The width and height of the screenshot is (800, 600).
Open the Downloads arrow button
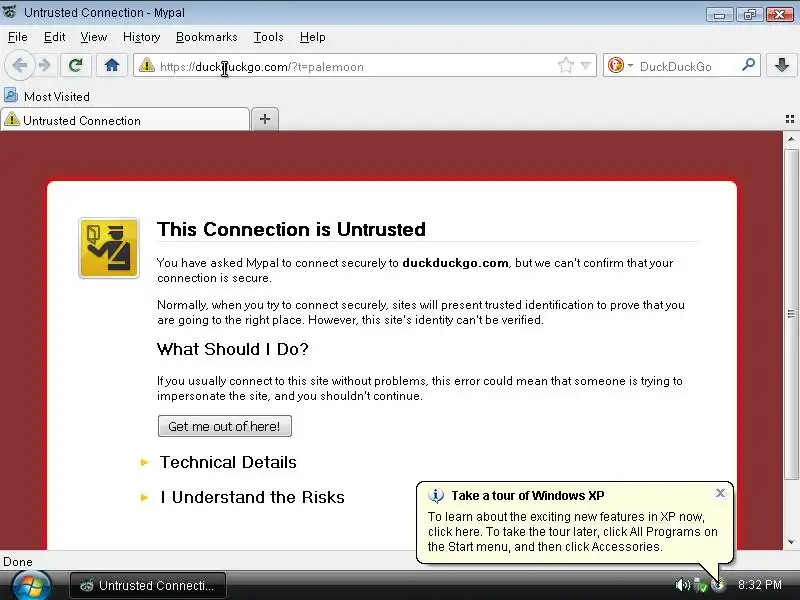(x=782, y=65)
